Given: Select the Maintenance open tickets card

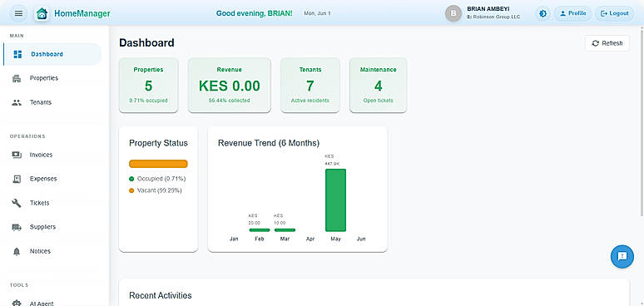Looking at the screenshot, I should coord(379,85).
